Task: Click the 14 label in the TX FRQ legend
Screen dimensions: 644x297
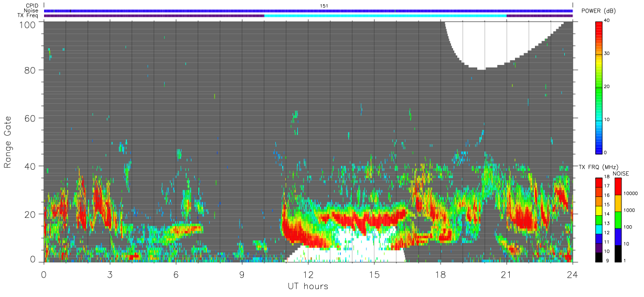Action: (x=607, y=214)
